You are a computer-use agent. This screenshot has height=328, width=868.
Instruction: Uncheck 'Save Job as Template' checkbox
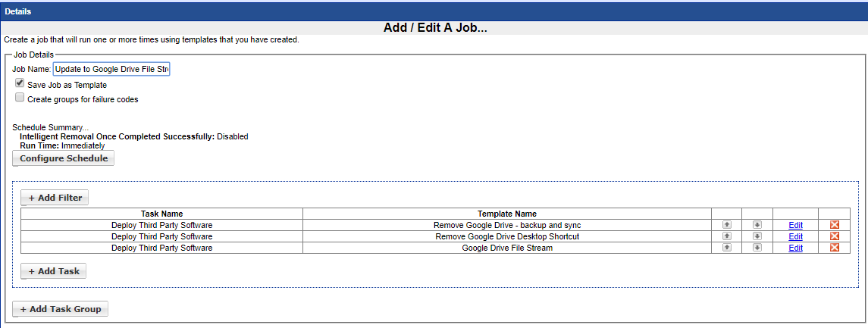pyautogui.click(x=20, y=84)
